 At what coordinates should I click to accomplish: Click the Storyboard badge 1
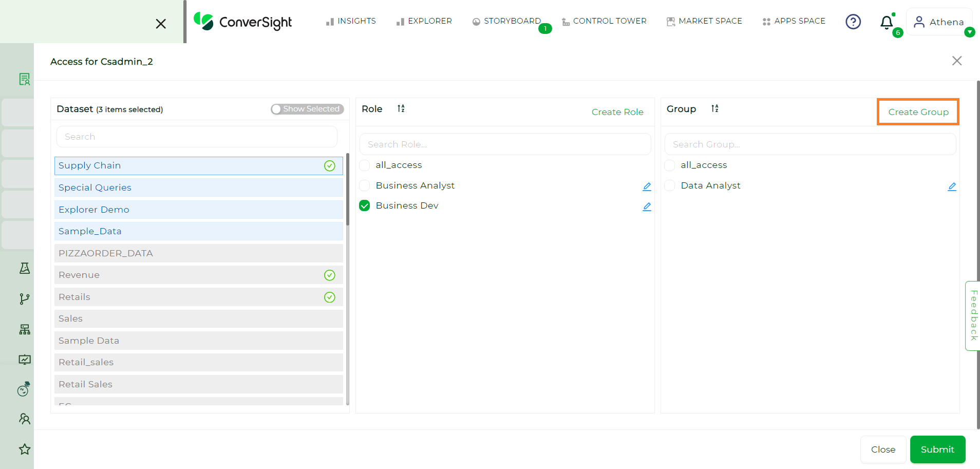(x=545, y=29)
